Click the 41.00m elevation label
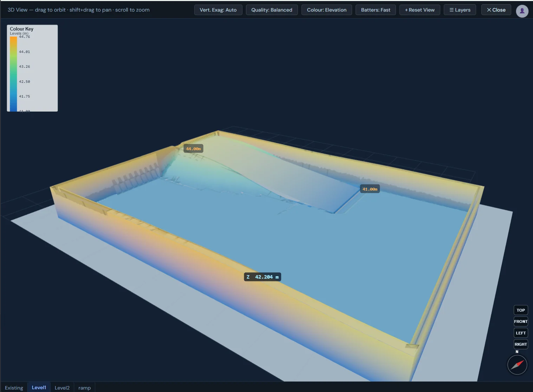 tap(370, 189)
